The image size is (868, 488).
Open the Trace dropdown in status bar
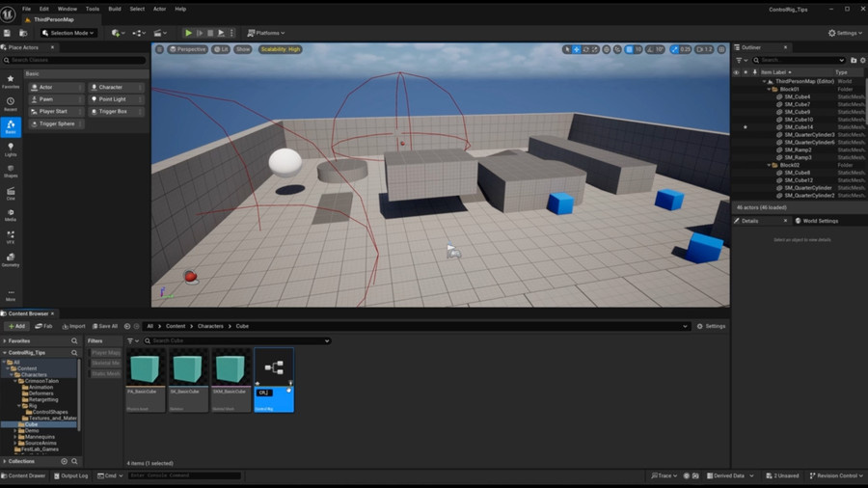tap(664, 475)
